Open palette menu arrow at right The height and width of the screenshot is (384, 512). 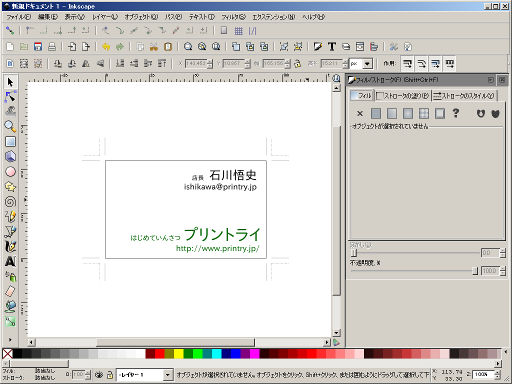click(506, 352)
